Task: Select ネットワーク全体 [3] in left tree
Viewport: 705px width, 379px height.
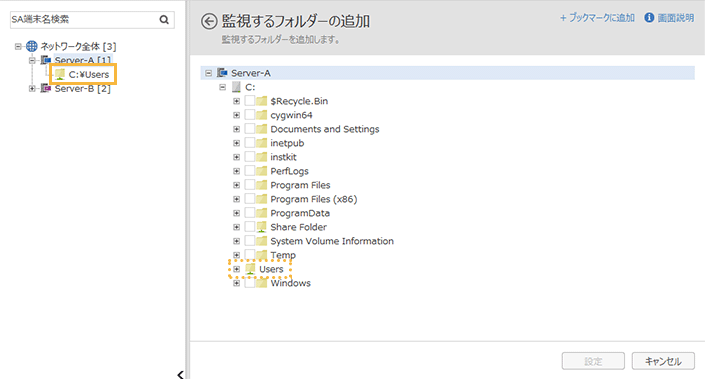Action: click(78, 46)
